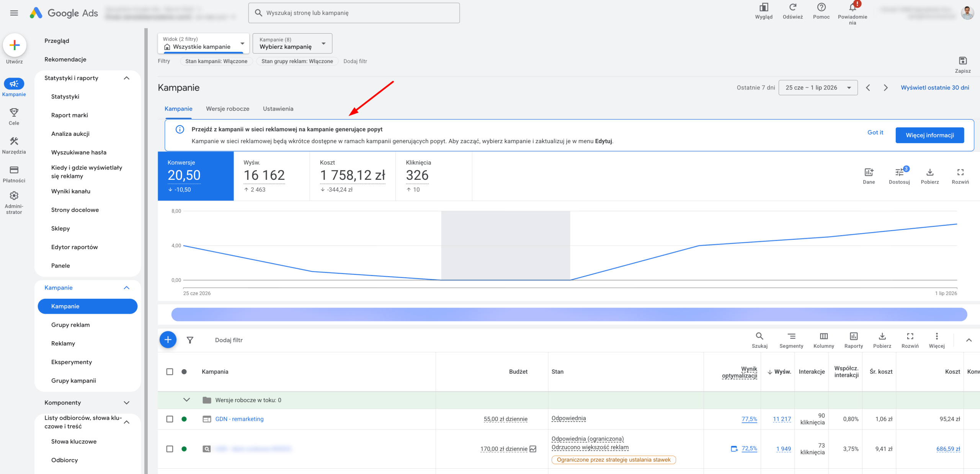The width and height of the screenshot is (980, 474).
Task: Open Płatności billing icon
Action: click(14, 170)
